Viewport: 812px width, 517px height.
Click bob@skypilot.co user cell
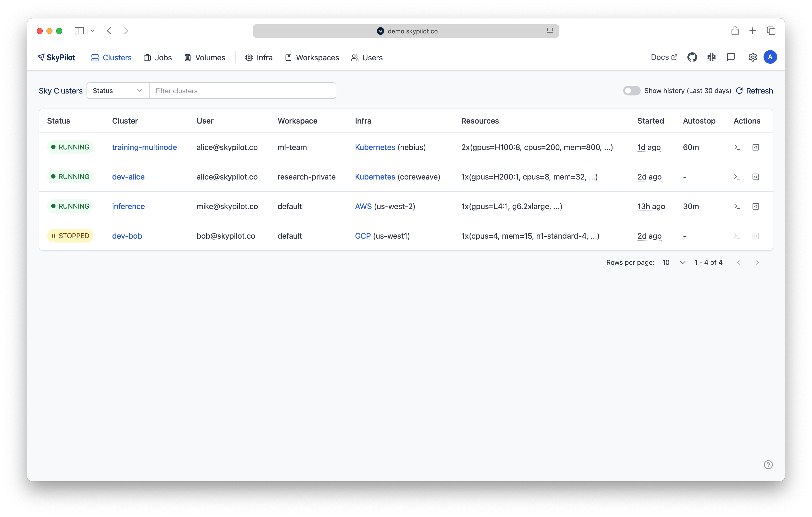click(226, 236)
